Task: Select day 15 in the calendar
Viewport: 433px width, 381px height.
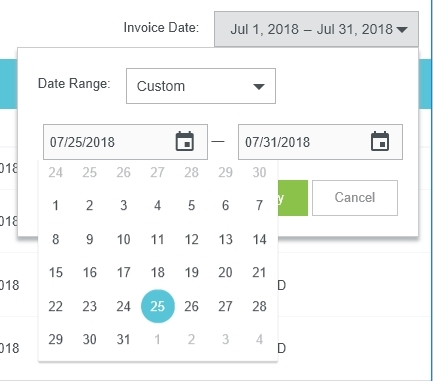Action: click(x=55, y=272)
